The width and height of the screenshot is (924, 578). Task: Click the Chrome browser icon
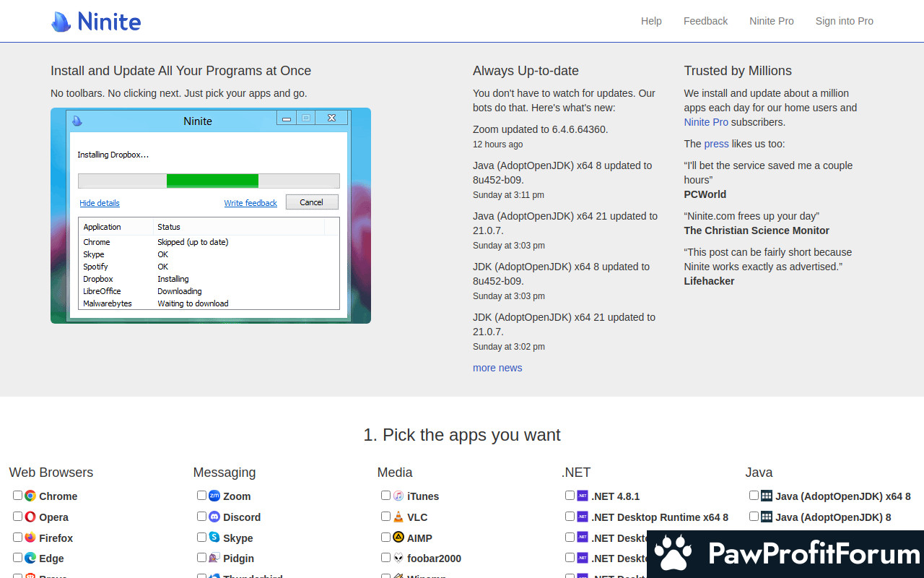[30, 496]
